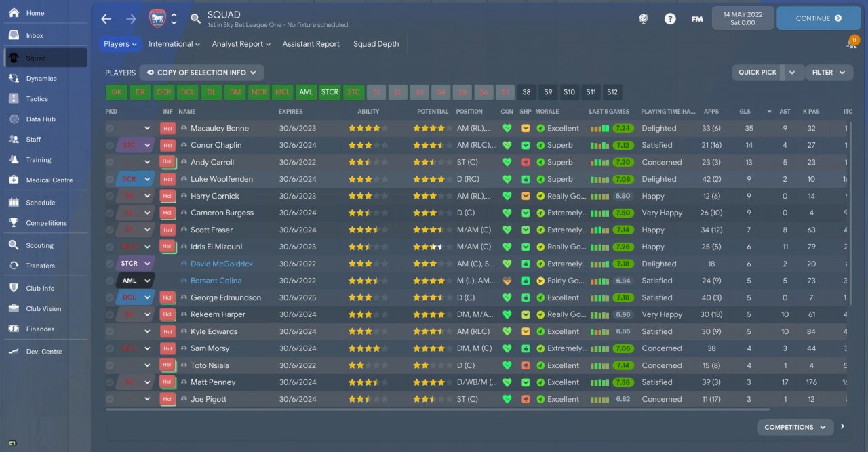Viewport: 868px width, 452px height.
Task: Tick the selection checkbox for Andy Carroll
Action: click(x=111, y=162)
